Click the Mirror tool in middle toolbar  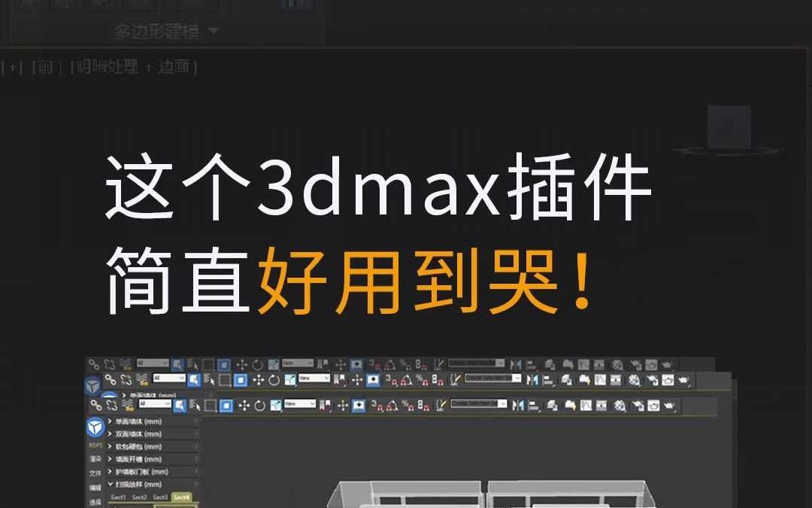click(532, 380)
